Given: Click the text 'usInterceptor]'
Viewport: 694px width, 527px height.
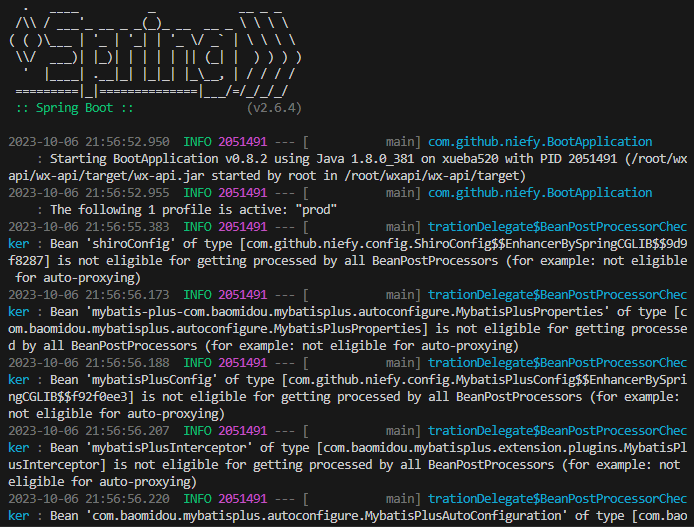Looking at the screenshot, I should point(57,465).
